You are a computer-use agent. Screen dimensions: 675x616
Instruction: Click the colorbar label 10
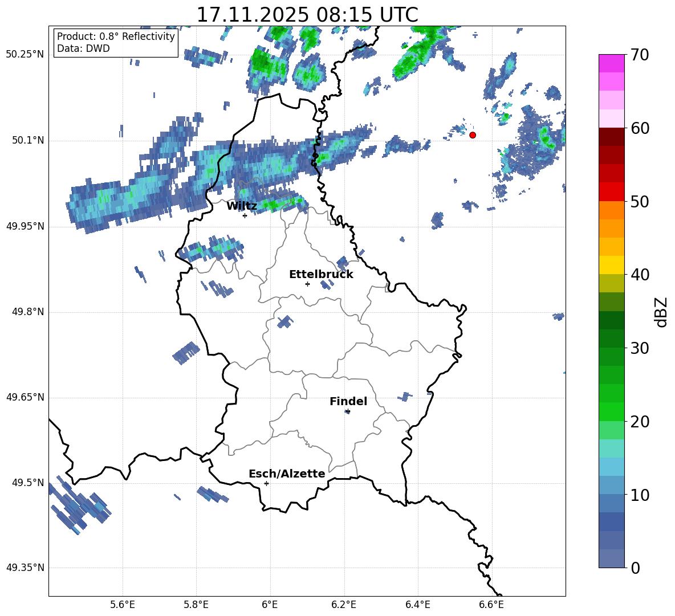(x=640, y=495)
